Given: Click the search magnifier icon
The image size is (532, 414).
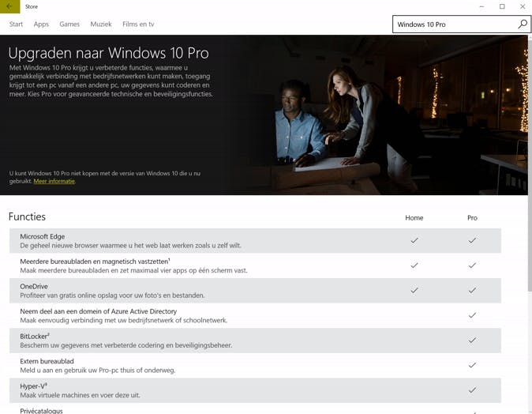Looking at the screenshot, I should click(522, 24).
